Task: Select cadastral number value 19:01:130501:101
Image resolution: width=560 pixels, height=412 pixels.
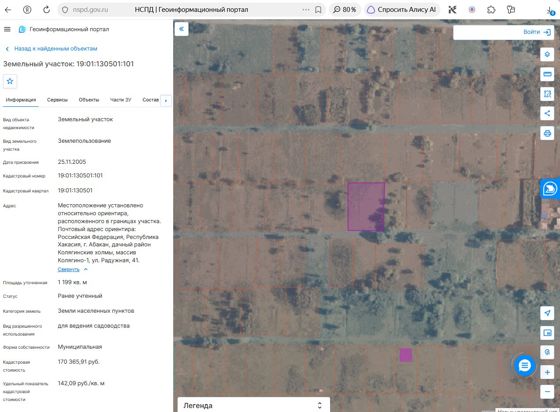Action: [80, 176]
